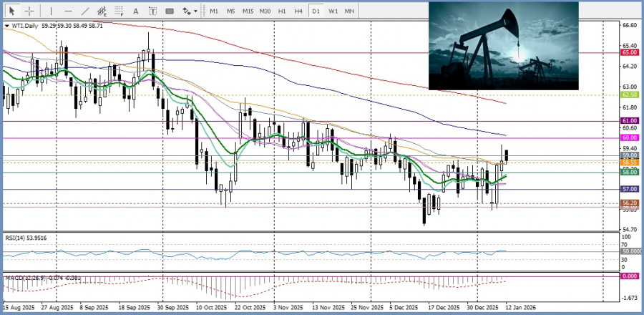Select the arrow cursor tool
Image resolution: width=644 pixels, height=315 pixels.
[11, 11]
